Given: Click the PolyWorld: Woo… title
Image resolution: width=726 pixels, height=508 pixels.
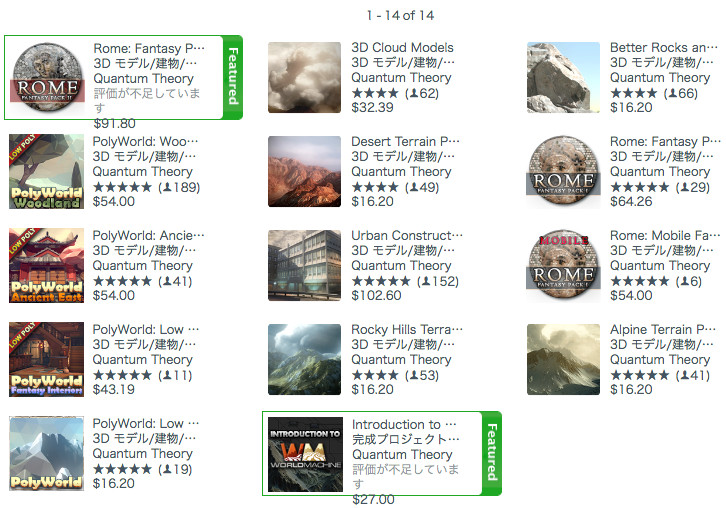Looking at the screenshot, I should (145, 142).
